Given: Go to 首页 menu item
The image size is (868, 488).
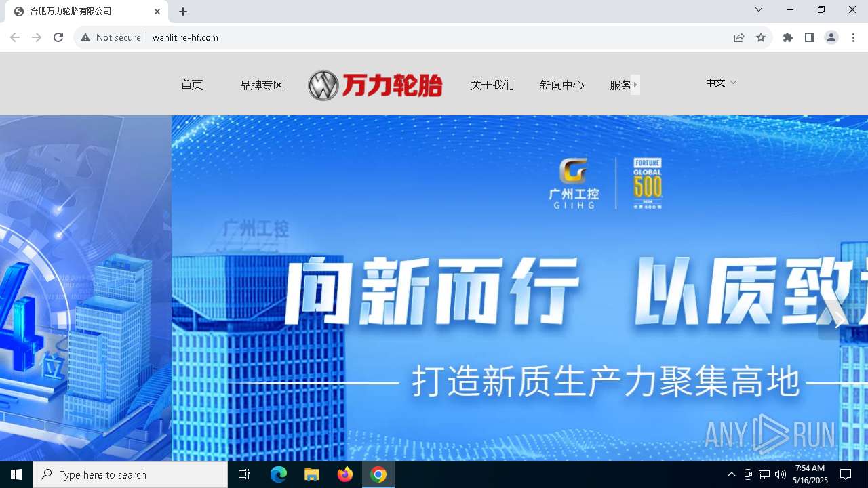Looking at the screenshot, I should 192,85.
